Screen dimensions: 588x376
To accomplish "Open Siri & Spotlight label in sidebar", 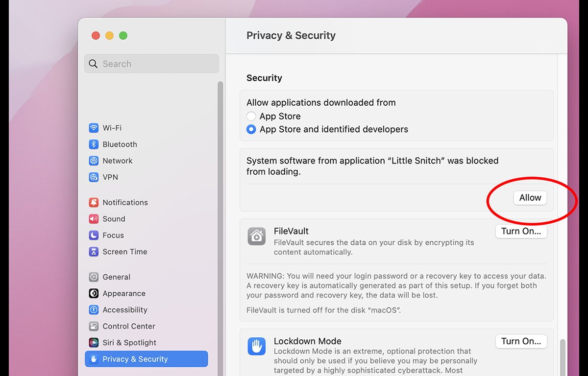I will click(129, 343).
